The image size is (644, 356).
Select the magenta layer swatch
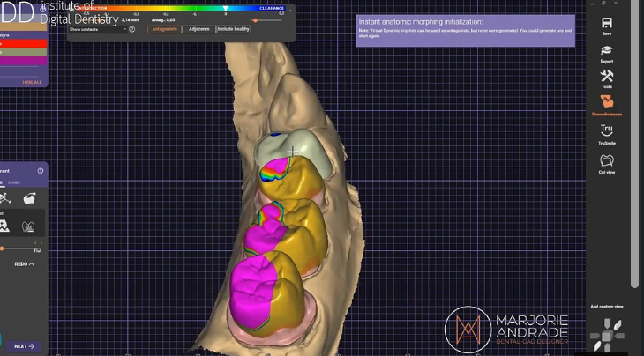pos(24,61)
